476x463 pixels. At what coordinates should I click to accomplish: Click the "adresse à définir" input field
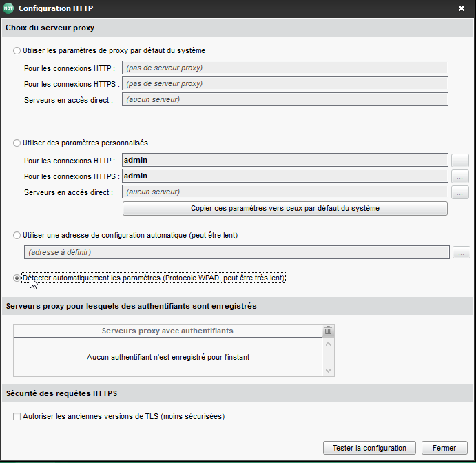(x=237, y=253)
